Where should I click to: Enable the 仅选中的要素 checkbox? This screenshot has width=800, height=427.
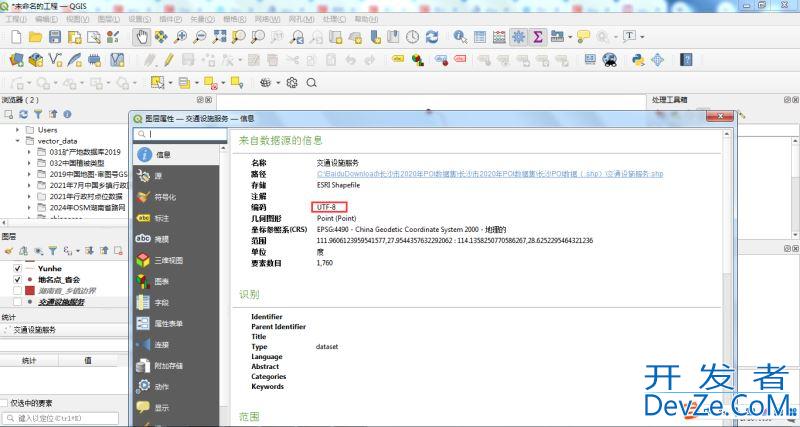pyautogui.click(x=4, y=403)
